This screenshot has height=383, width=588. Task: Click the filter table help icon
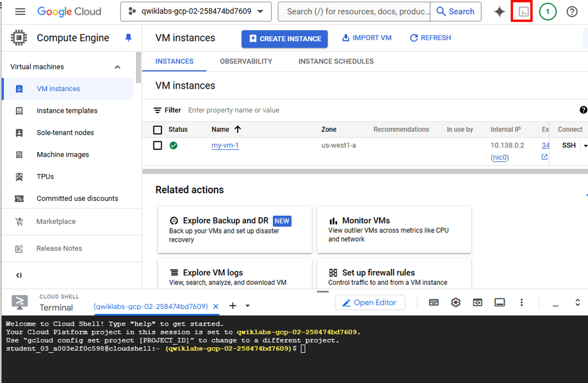pos(583,110)
